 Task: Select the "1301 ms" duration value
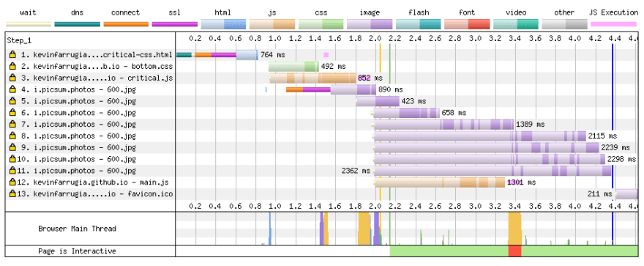point(522,182)
